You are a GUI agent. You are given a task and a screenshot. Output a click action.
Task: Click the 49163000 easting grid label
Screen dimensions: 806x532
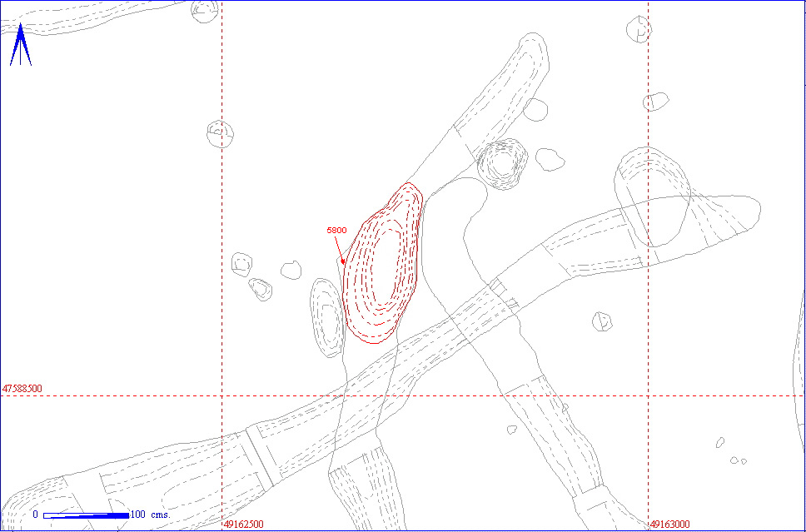coord(670,525)
